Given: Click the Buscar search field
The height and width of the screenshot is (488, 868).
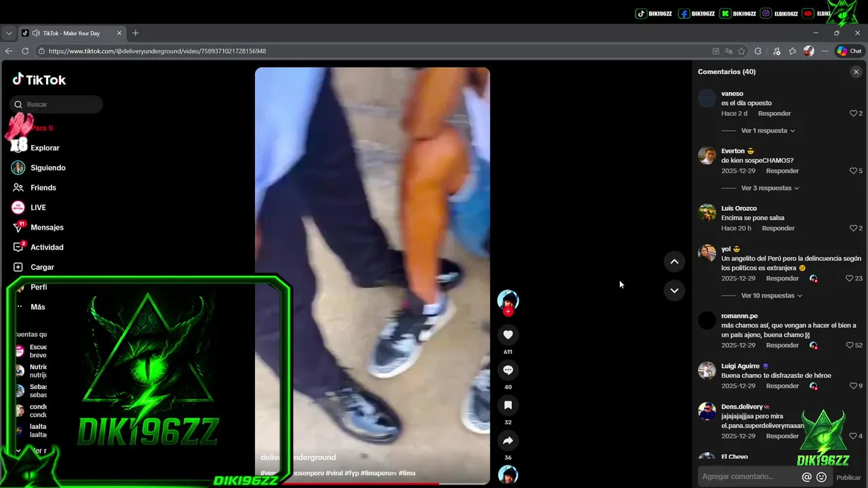Looking at the screenshot, I should (x=56, y=104).
